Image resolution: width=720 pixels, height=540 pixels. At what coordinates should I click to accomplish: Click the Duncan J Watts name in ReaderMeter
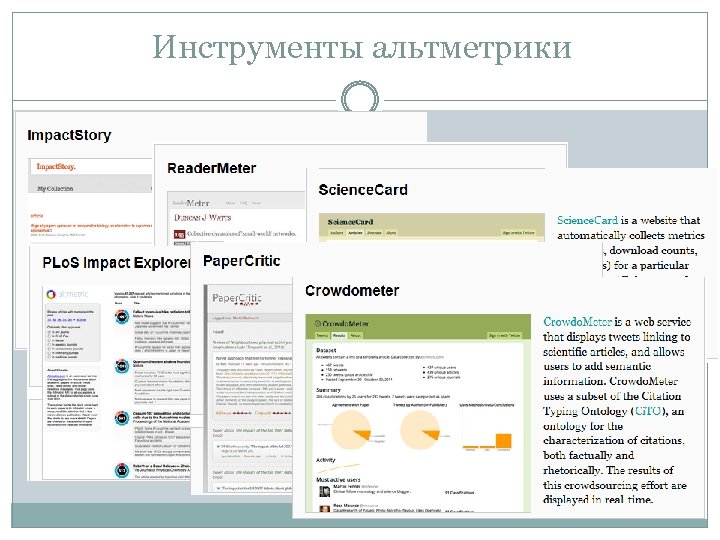pos(202,218)
